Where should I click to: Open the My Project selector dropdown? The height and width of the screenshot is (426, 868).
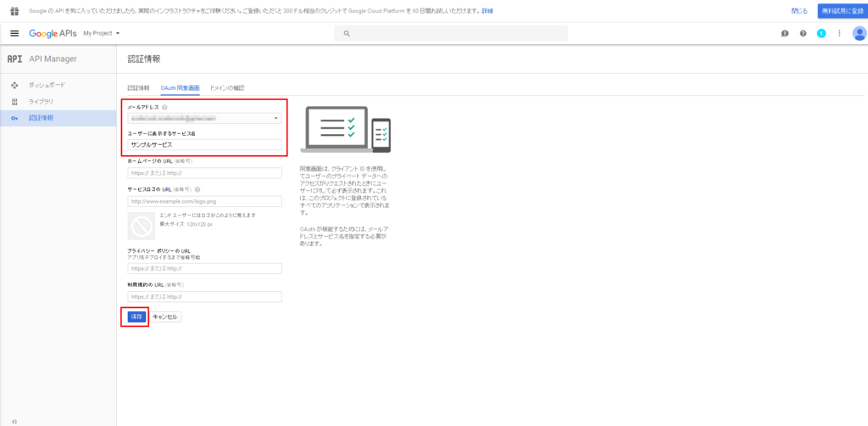click(x=102, y=33)
